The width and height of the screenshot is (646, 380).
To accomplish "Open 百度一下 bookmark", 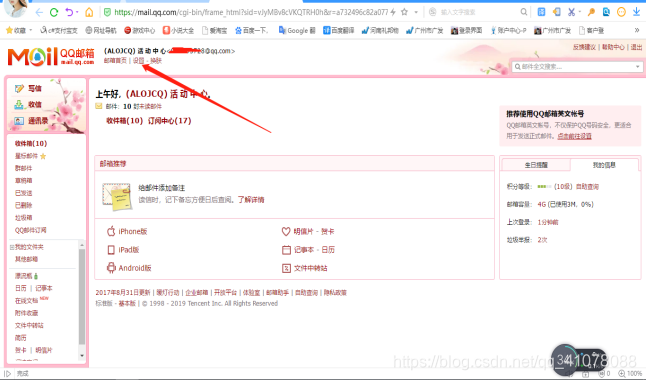I will click(x=251, y=30).
